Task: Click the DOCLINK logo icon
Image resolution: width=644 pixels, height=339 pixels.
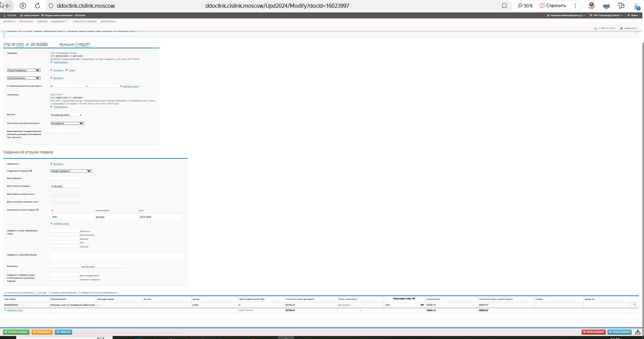Action: (5, 15)
